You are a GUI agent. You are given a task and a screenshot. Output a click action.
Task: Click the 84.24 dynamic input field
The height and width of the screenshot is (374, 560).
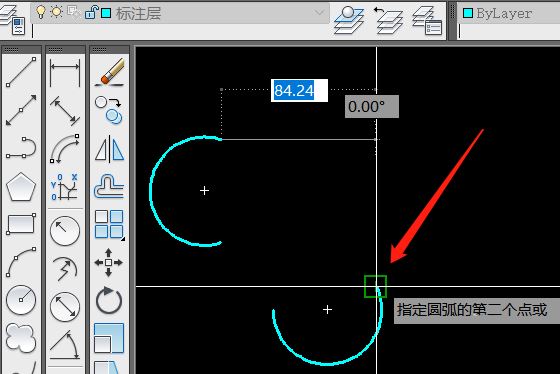pos(299,90)
